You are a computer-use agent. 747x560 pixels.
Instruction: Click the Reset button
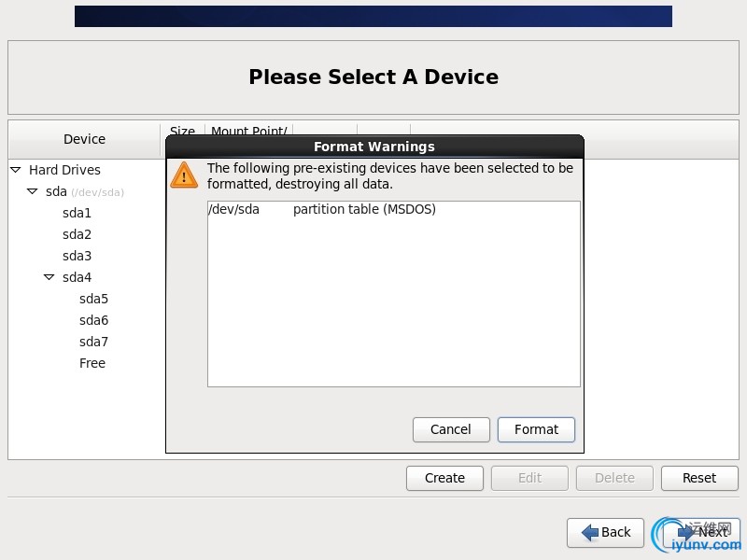[x=698, y=478]
